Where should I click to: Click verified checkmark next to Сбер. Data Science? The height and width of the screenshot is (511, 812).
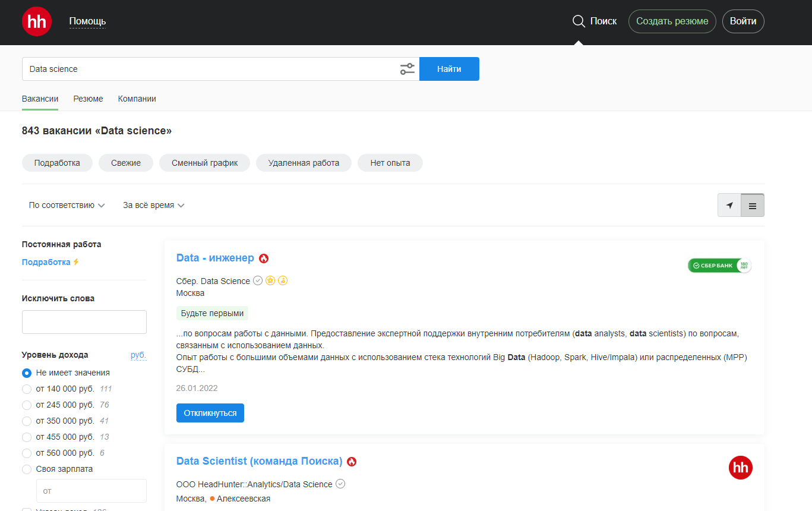258,281
